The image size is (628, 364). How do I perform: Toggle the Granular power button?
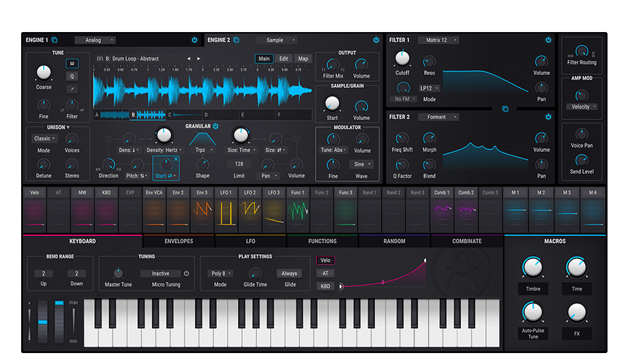[x=215, y=126]
